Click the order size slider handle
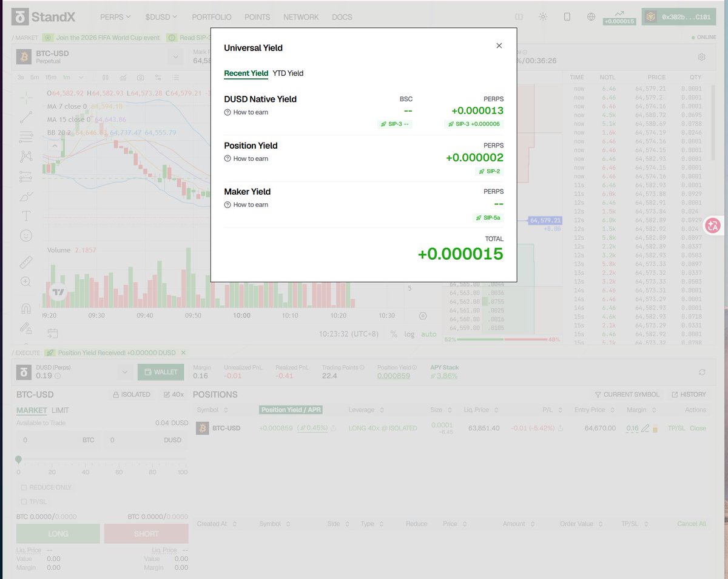Screen dimensions: 728x579 19,459
